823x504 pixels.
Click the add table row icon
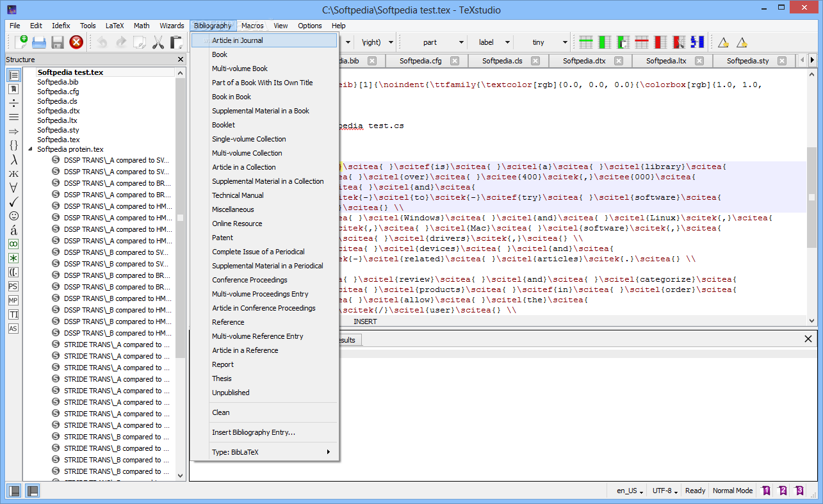click(x=585, y=42)
